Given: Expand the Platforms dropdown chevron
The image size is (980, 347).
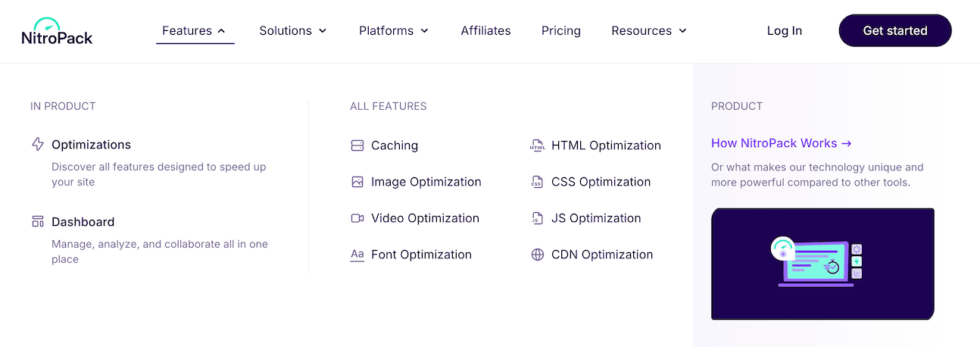Looking at the screenshot, I should point(424,31).
